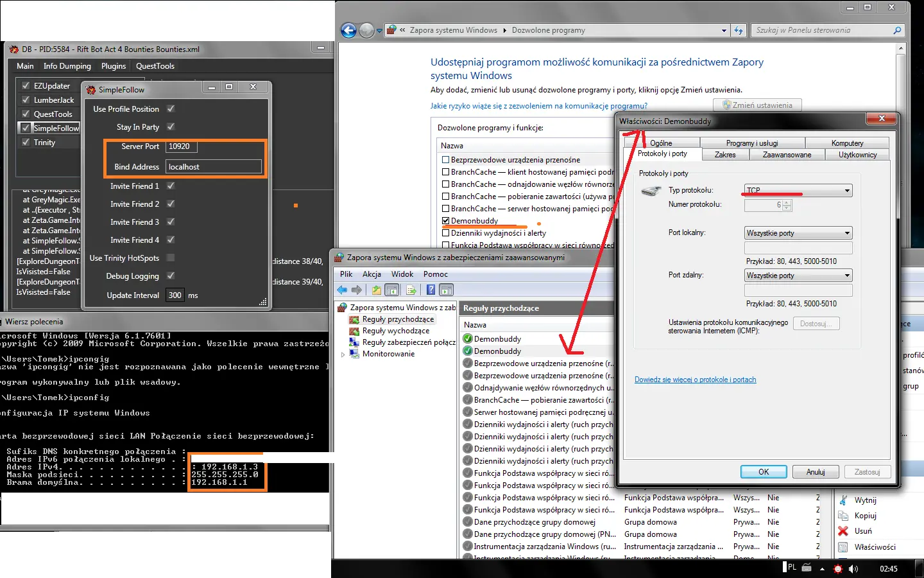Click the Numer protokołu spinner arrows
This screenshot has width=924, height=578.
787,206
